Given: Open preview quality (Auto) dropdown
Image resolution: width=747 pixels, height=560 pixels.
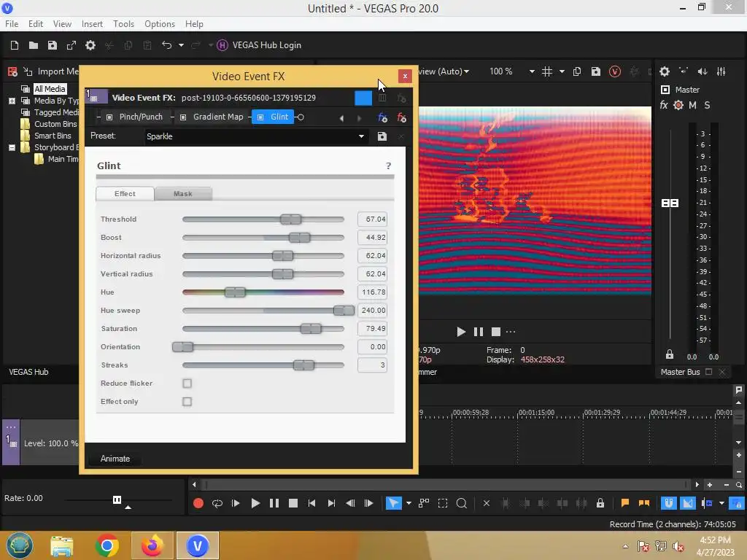Looking at the screenshot, I should [x=444, y=71].
